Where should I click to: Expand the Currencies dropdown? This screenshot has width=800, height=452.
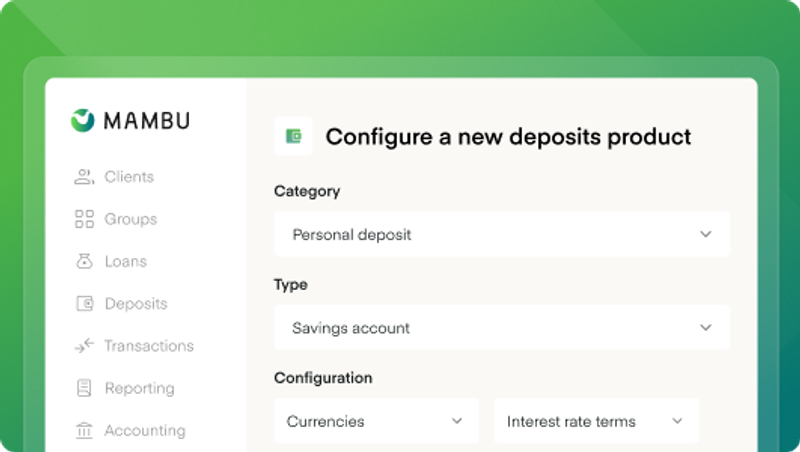pos(377,421)
